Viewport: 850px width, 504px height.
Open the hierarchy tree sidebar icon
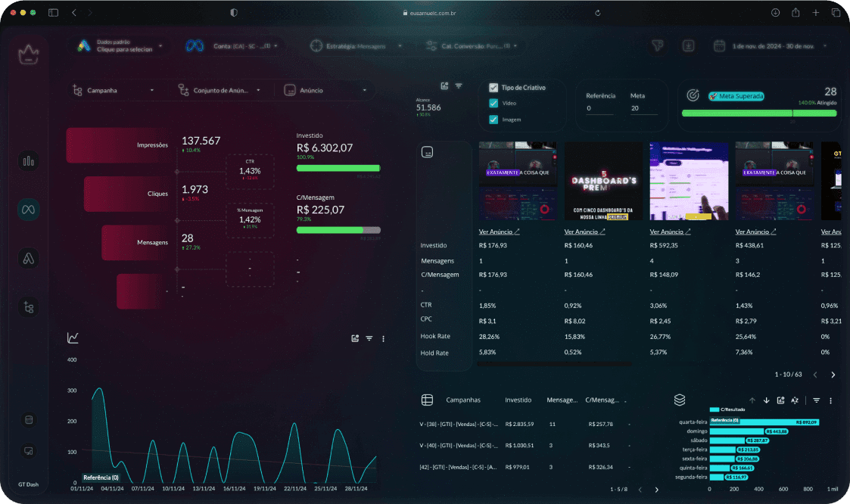click(x=28, y=308)
